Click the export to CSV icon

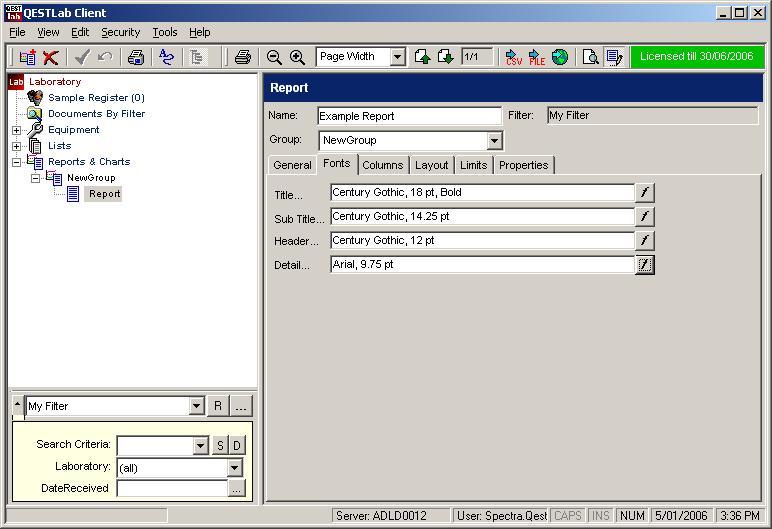(x=513, y=58)
